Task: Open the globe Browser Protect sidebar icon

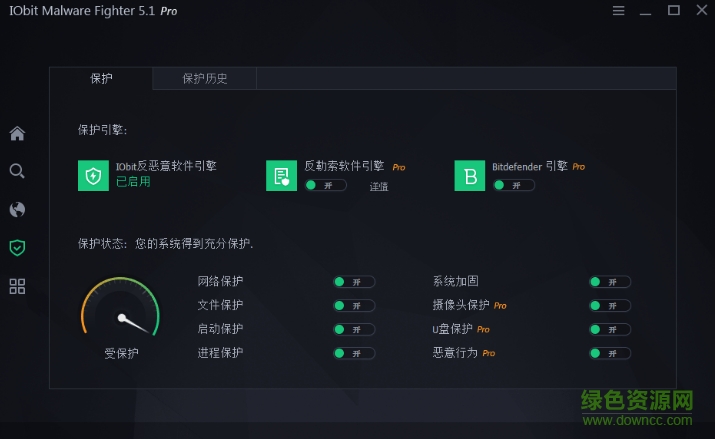Action: (17, 210)
